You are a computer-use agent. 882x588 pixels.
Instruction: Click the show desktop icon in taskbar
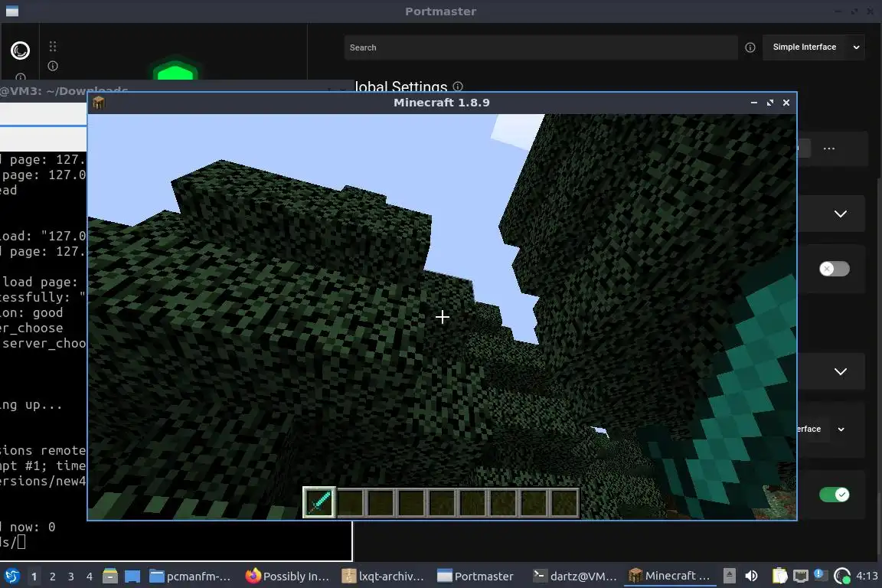coord(132,577)
